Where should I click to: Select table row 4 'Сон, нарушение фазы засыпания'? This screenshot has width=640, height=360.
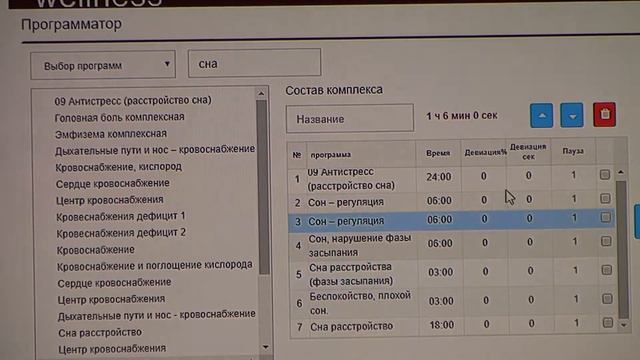click(451, 245)
